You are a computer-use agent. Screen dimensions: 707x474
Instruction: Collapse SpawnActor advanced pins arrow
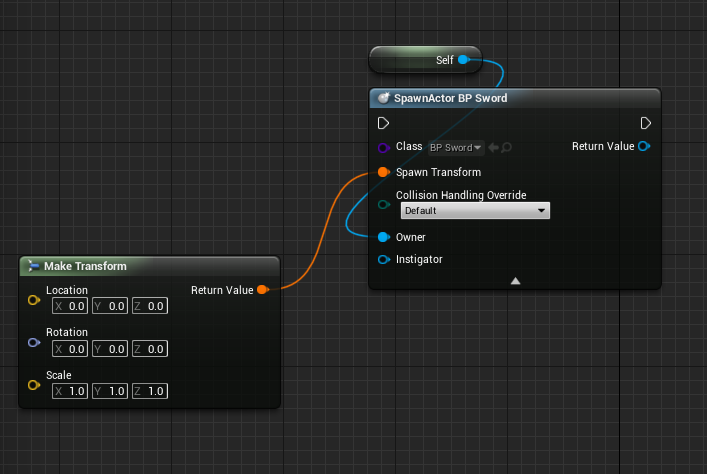515,281
